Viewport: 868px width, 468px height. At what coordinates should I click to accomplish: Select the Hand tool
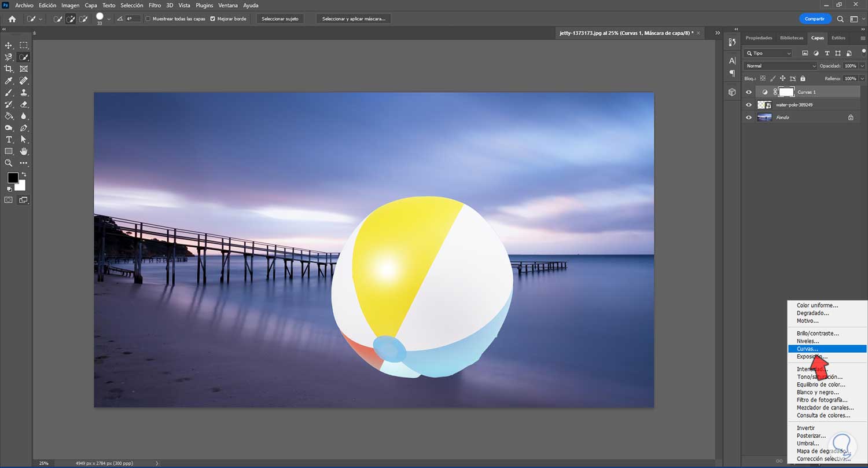point(24,151)
